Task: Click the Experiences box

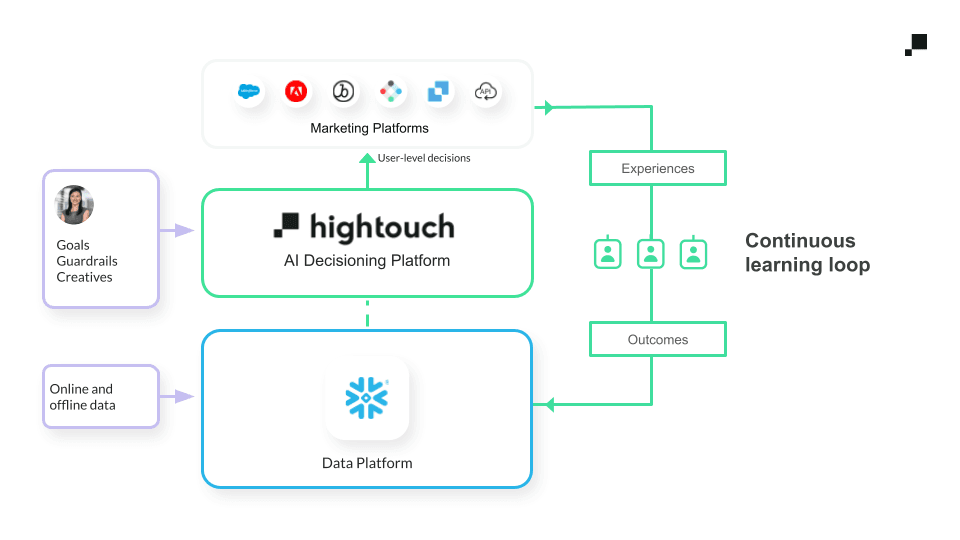Action: pyautogui.click(x=657, y=168)
